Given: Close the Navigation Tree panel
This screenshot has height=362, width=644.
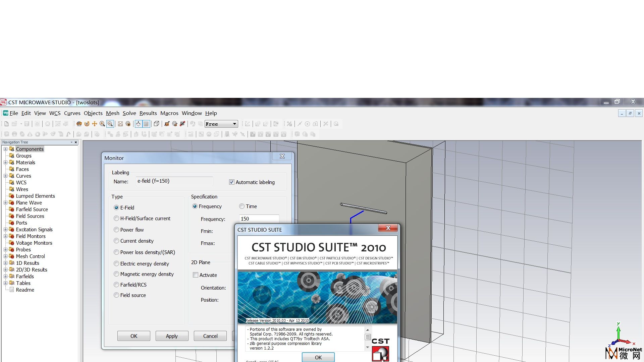Looking at the screenshot, I should [76, 142].
